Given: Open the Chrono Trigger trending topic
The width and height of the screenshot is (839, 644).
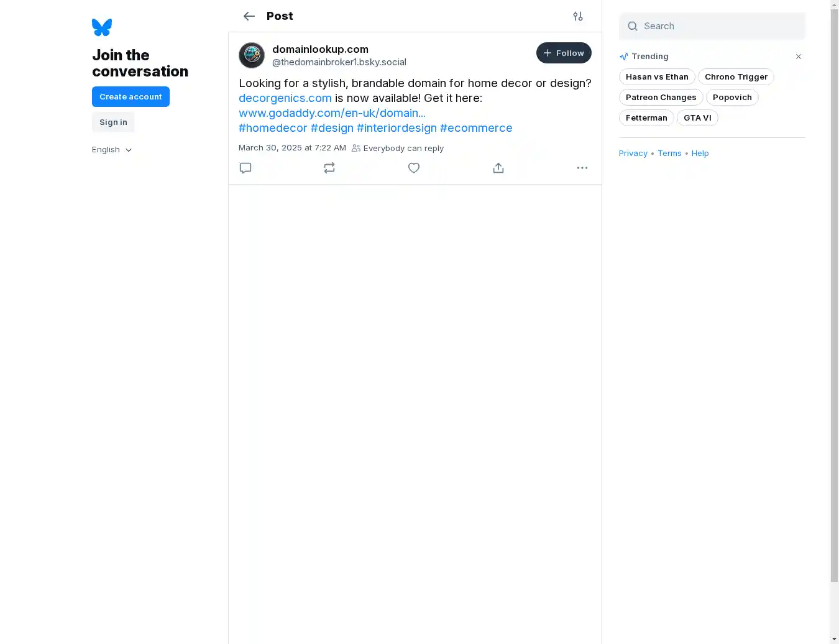Looking at the screenshot, I should pyautogui.click(x=736, y=77).
